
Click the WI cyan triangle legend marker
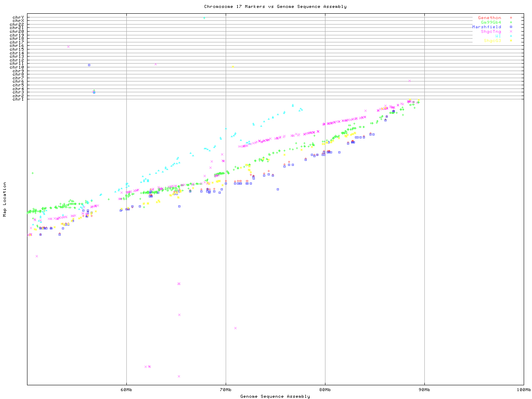click(x=511, y=36)
